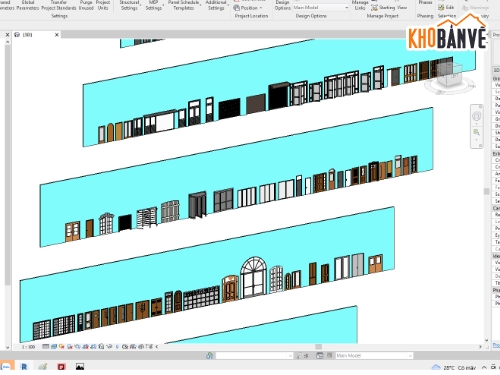Activate the Zoom Region tool on the navigation bar
Viewport: 500px width, 375px height.
(x=477, y=133)
